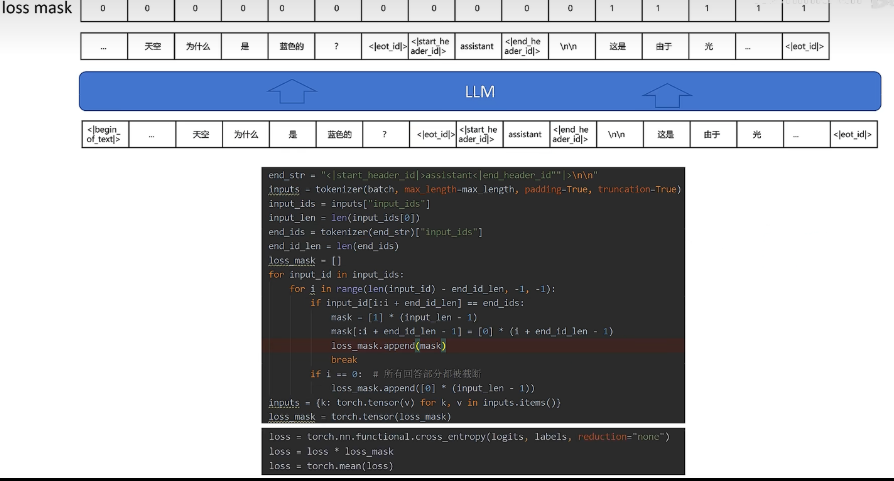Click 天空 in the output row above LLM

pos(152,46)
